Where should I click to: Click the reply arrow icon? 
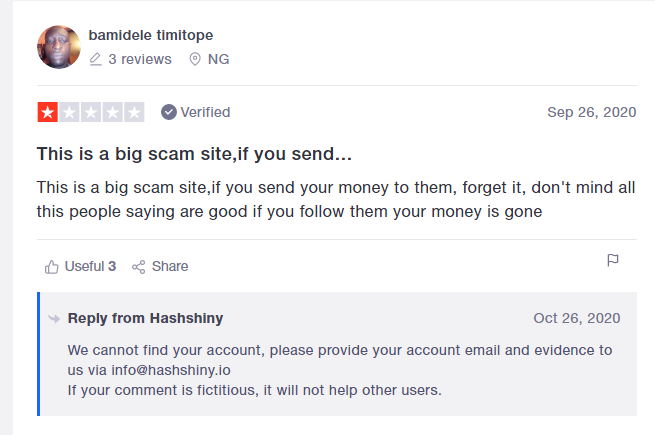[x=54, y=319]
